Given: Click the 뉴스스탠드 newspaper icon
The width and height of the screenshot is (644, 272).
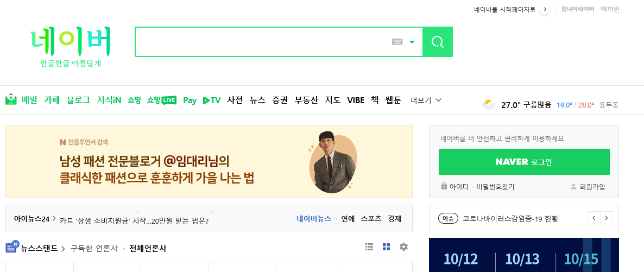Looking at the screenshot, I should (12, 246).
